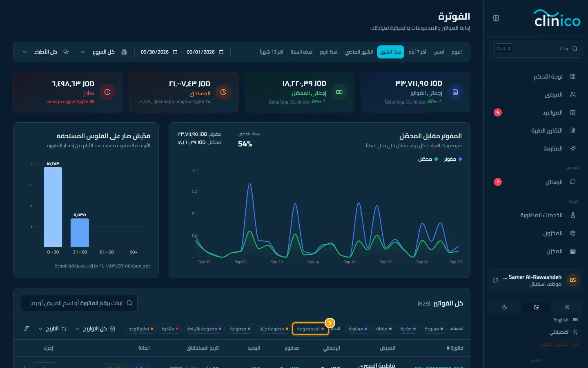This screenshot has width=588, height=368.
Task: Click the DS user avatar
Action: point(573,280)
